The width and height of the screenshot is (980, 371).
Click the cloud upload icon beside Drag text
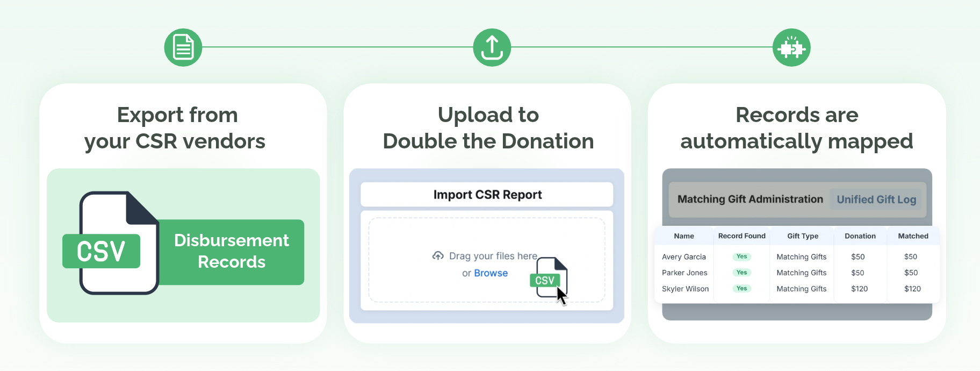tap(438, 255)
